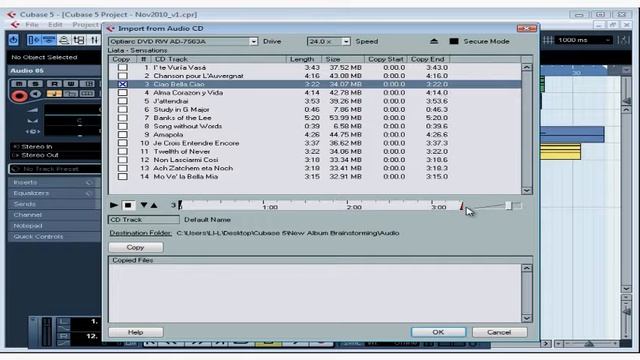Screen dimensions: 640x360
Task: Toggle the Secure Mode checkbox
Action: tap(453, 41)
